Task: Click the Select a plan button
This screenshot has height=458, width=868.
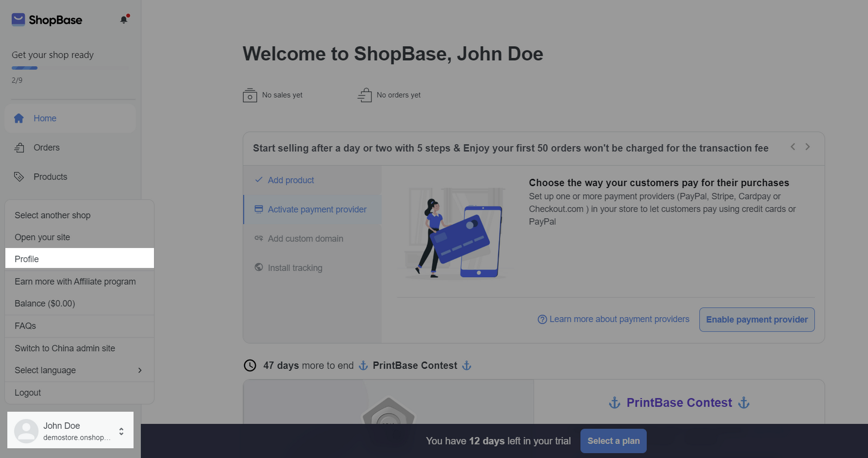Action: pyautogui.click(x=614, y=441)
